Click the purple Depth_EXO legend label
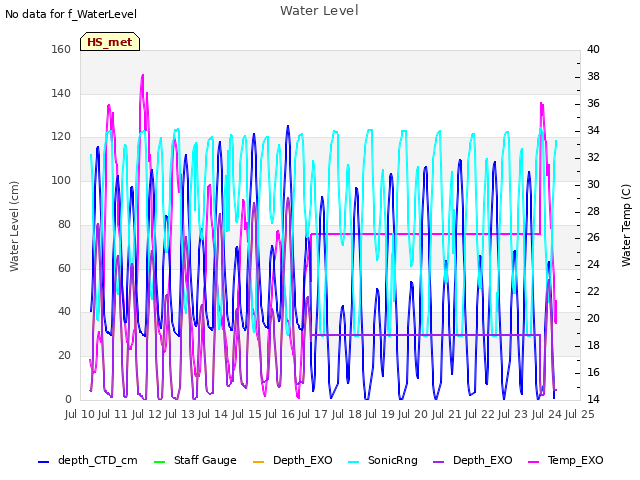 (482, 460)
